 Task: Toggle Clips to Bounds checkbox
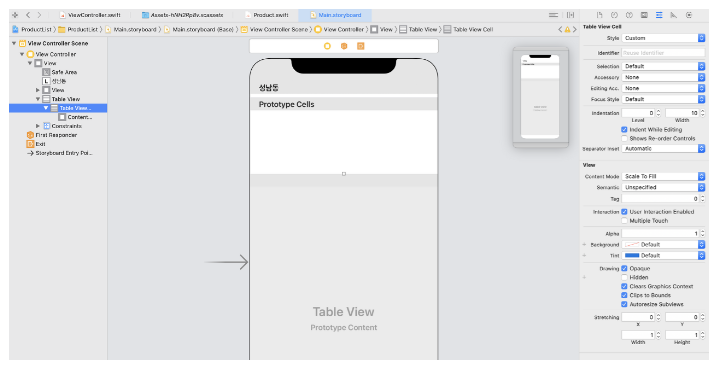624,295
